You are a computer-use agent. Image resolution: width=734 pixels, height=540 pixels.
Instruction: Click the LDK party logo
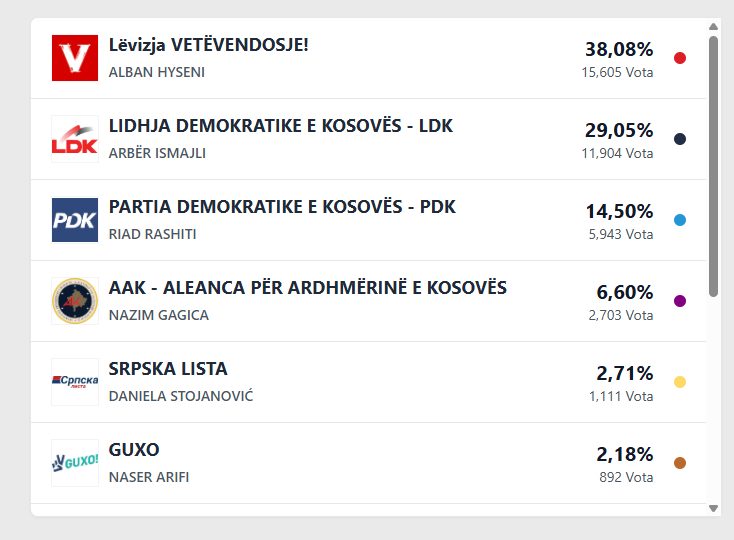click(x=75, y=139)
